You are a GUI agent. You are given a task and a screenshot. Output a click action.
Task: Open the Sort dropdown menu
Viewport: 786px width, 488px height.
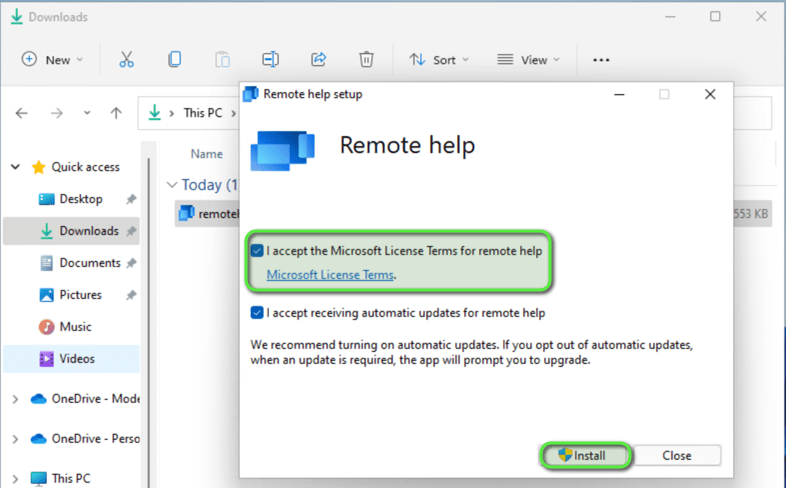(438, 60)
